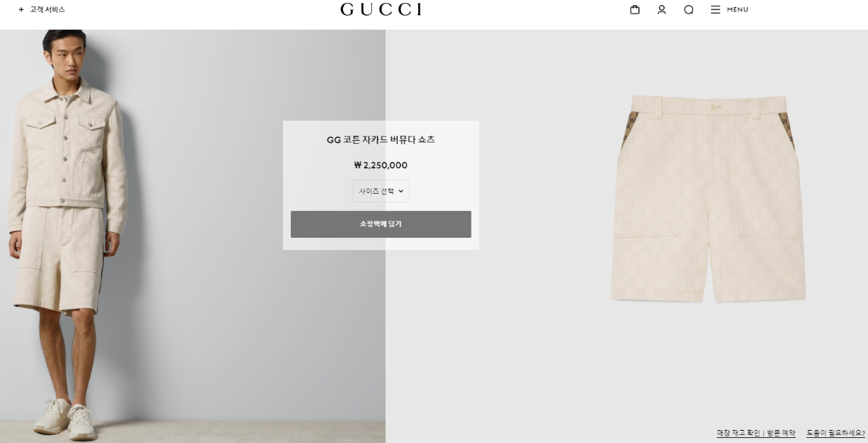View the model photo wearing the outfit
This screenshot has width=868, height=443.
pos(192,236)
